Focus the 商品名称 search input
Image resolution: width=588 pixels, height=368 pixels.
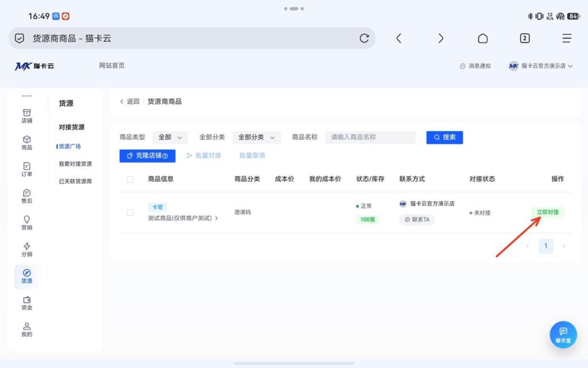[370, 137]
